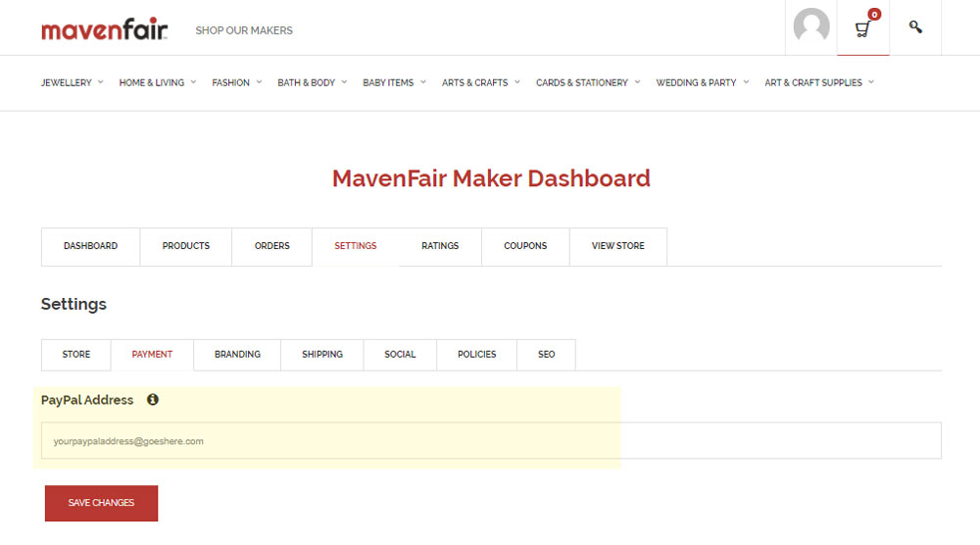Open the Jewellery category link
Viewport: 980px width, 545px height.
[67, 82]
